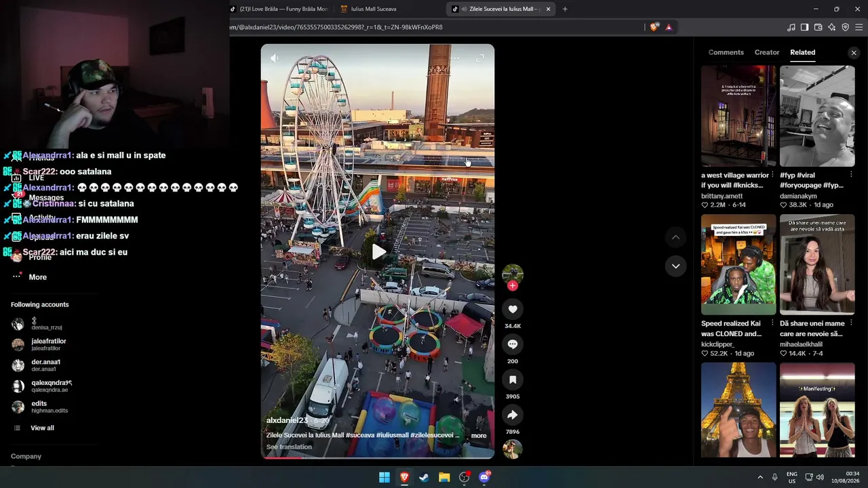Screen dimensions: 868x488
Task: Like the video with the heart icon
Action: [513, 309]
